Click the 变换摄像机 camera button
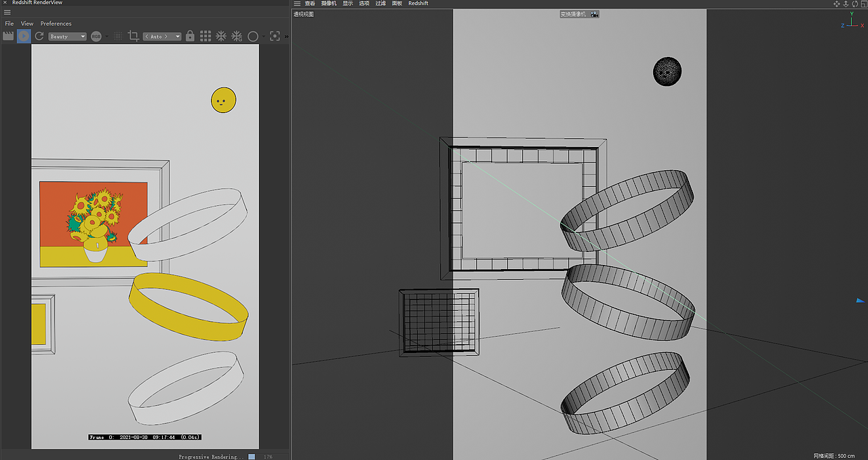Screen dimensions: 868x460 pos(579,14)
